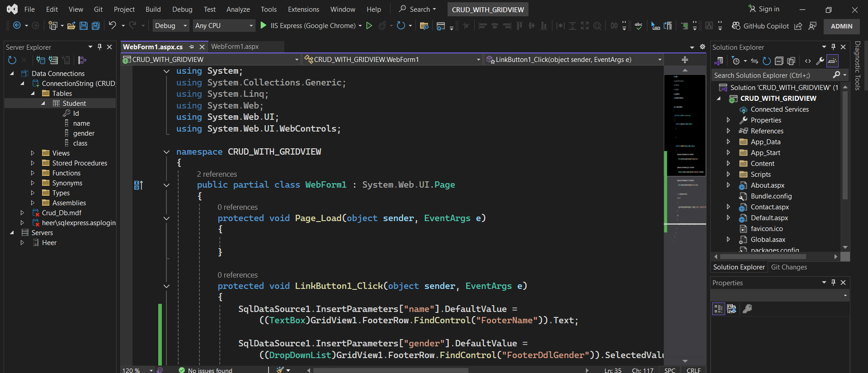Click Sync with Active Document arrows icon
868x373 pixels.
point(755,61)
